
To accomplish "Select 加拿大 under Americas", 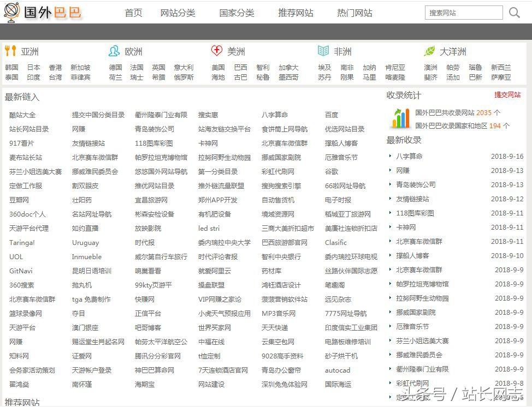I will [288, 68].
